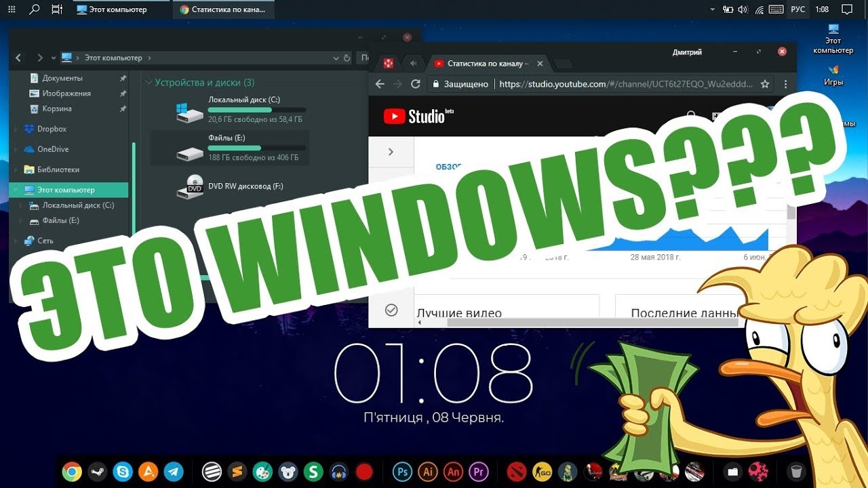Open recent locations dropdown in Explorer
The width and height of the screenshot is (868, 488).
pyautogui.click(x=54, y=58)
